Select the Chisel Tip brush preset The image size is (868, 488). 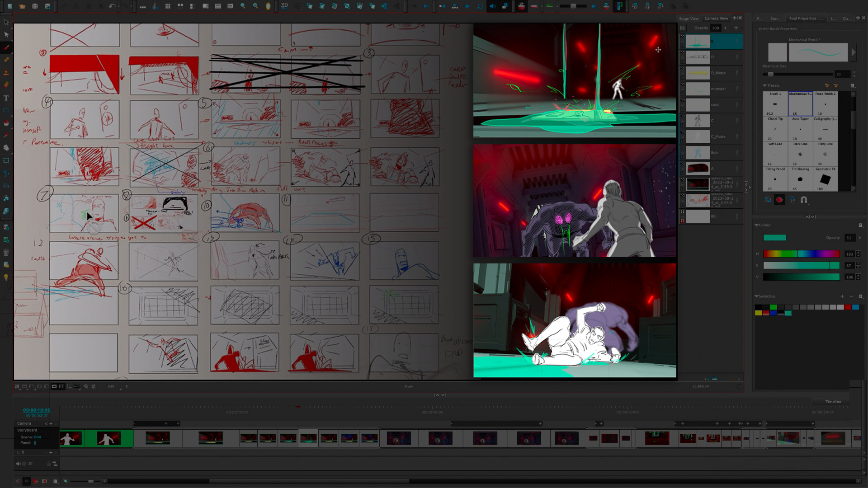[x=775, y=129]
